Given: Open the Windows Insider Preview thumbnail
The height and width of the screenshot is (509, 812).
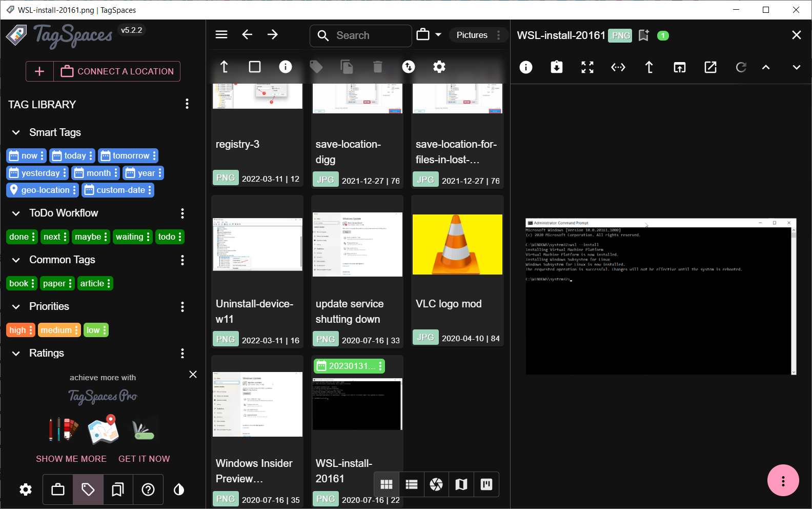Looking at the screenshot, I should (x=257, y=404).
